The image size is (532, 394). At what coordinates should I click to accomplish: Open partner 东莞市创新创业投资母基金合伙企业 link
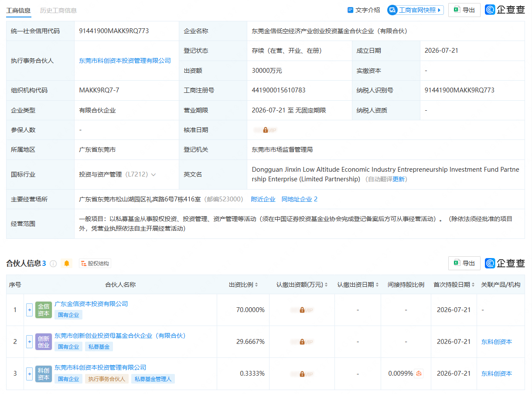120,336
